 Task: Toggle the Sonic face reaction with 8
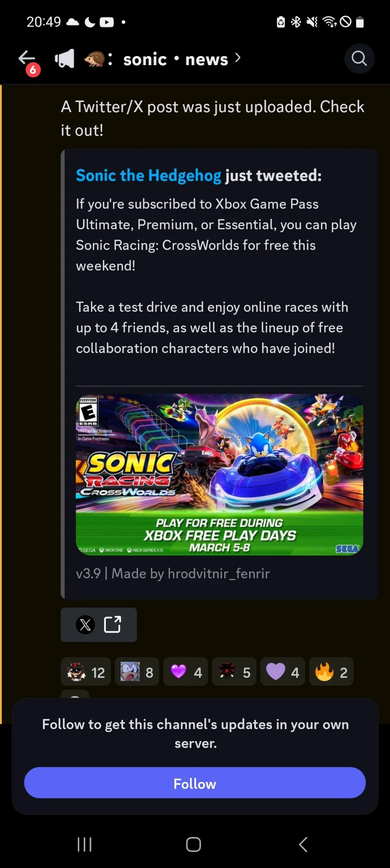[137, 672]
